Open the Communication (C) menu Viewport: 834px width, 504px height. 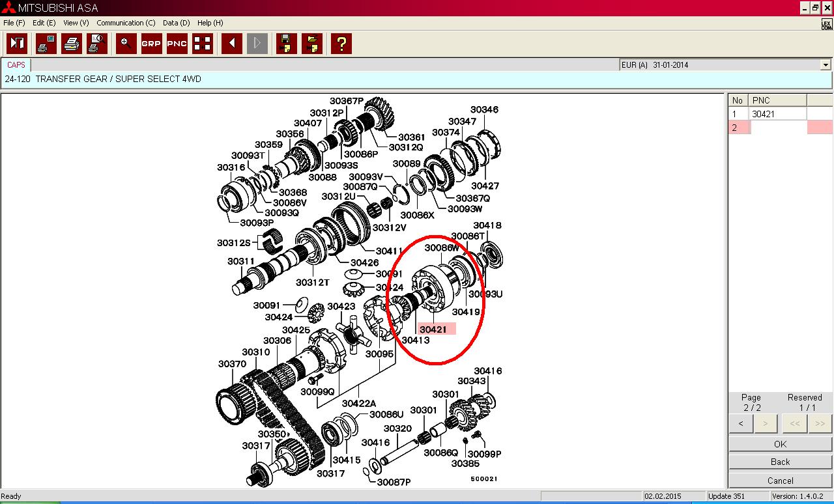click(126, 23)
